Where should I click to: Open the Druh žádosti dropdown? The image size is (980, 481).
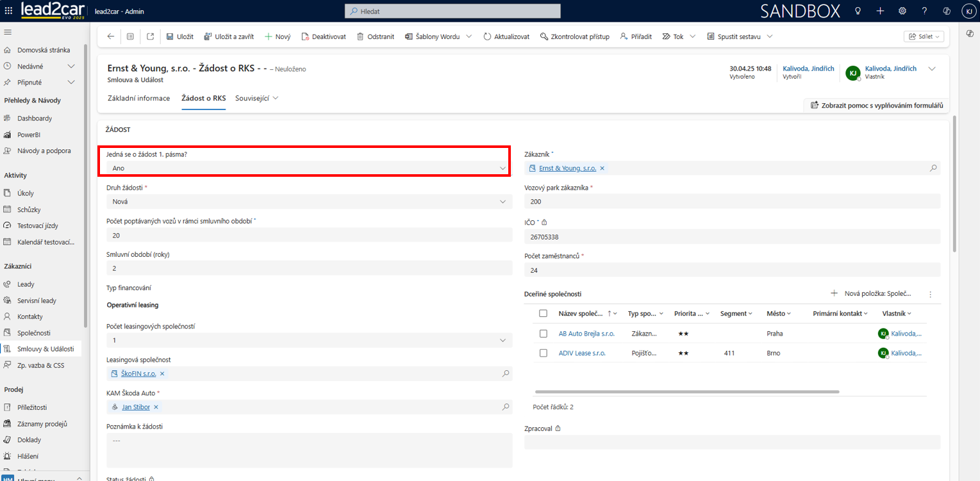pyautogui.click(x=309, y=202)
